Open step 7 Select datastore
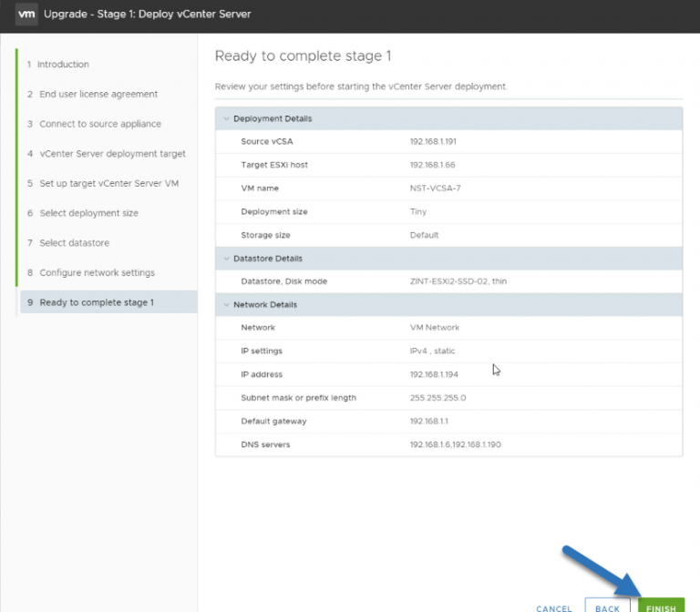 click(67, 243)
